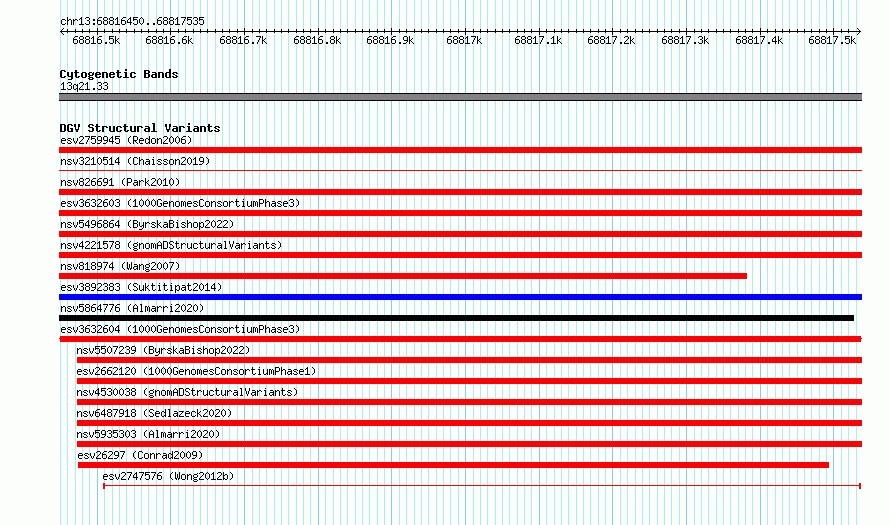
Task: Click the nsv826691 red variant bar
Action: click(460, 192)
